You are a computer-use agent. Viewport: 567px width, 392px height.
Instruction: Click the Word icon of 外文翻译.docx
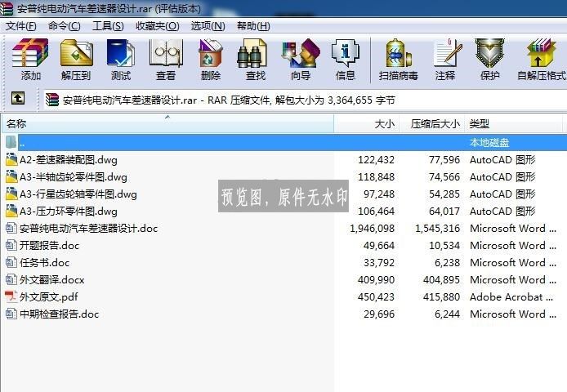pyautogui.click(x=11, y=279)
